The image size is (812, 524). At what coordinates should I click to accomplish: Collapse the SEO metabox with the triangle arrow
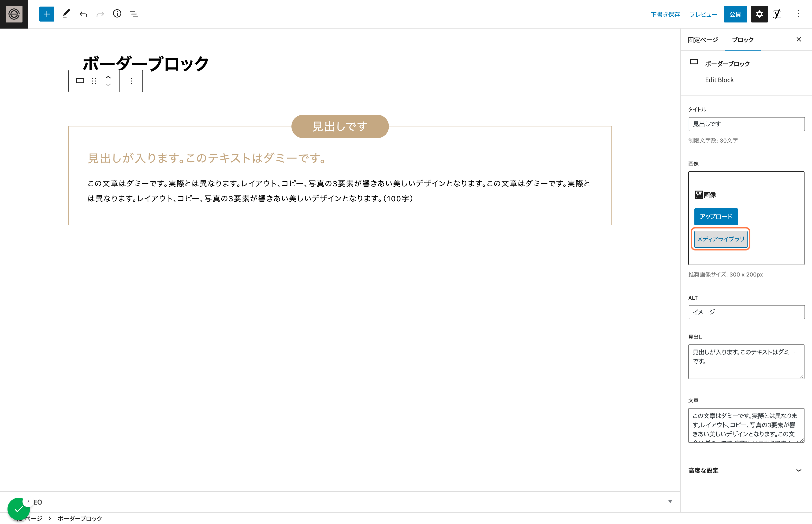[670, 502]
